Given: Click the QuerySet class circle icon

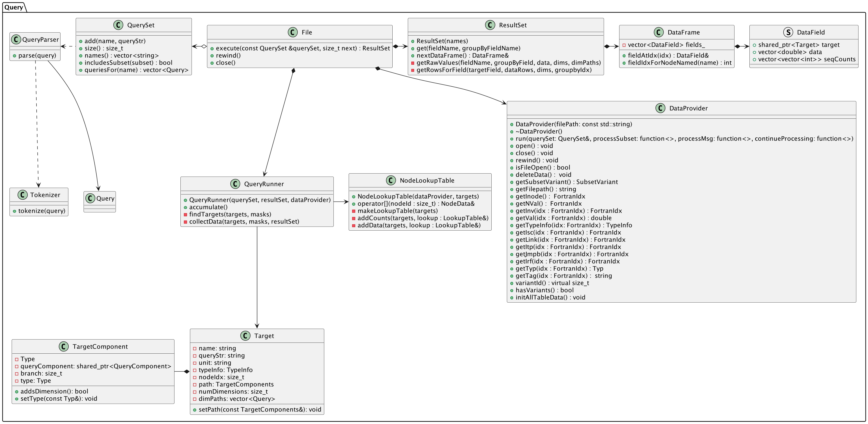Looking at the screenshot, I should point(118,25).
